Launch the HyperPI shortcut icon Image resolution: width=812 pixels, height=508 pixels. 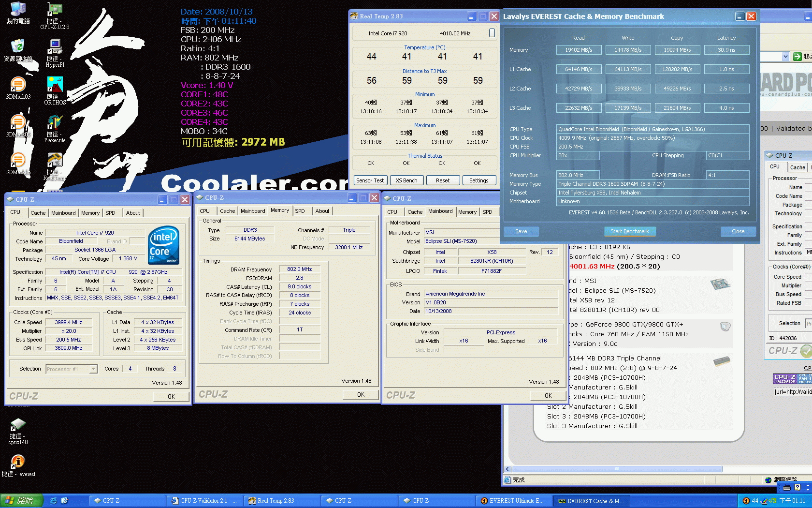tap(55, 53)
